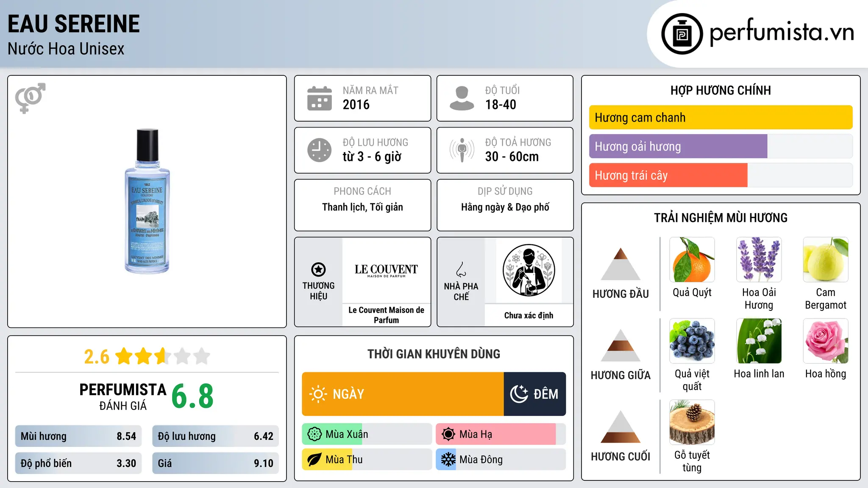The image size is (868, 488).
Task: Click the Hợp hương chính heading
Action: point(721,90)
